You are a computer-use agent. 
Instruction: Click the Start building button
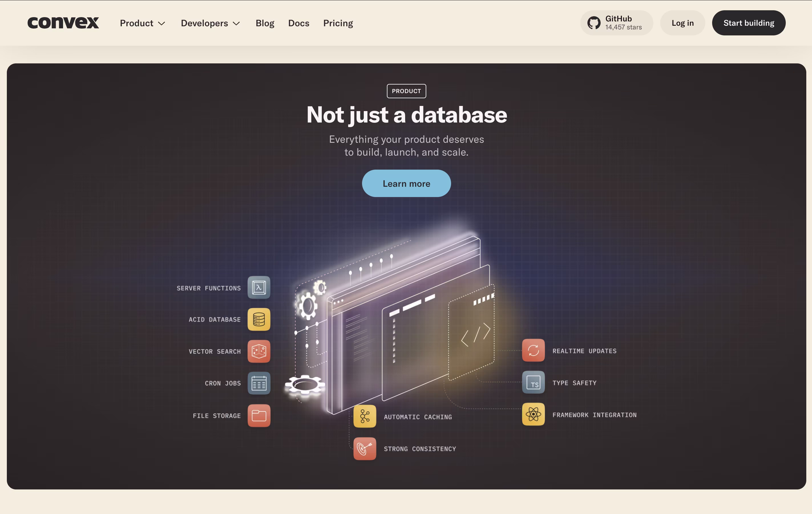[748, 23]
